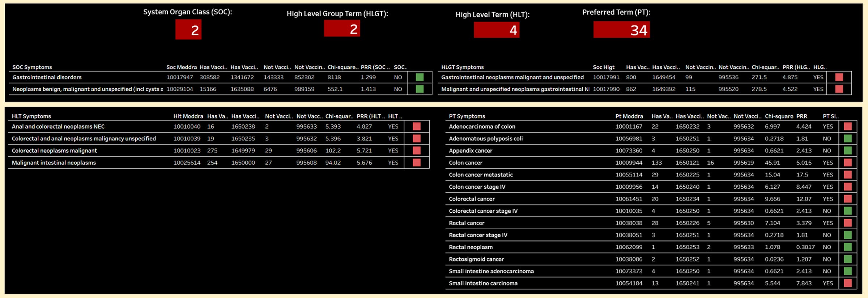Screen dimensions: 868x298
Task: Click Hlt Meddra code 10010023 cell
Action: point(187,150)
